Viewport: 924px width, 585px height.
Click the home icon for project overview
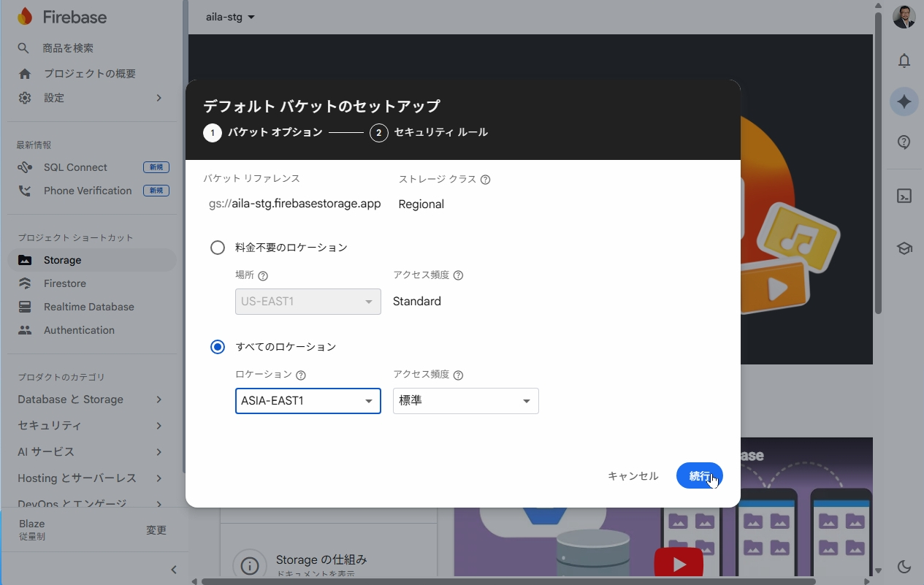(25, 74)
